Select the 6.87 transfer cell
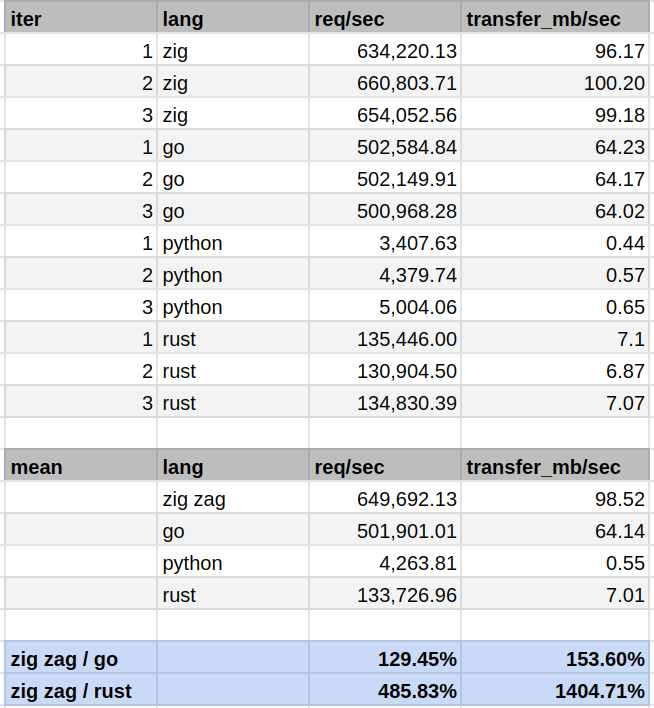The width and height of the screenshot is (654, 708). coord(556,371)
